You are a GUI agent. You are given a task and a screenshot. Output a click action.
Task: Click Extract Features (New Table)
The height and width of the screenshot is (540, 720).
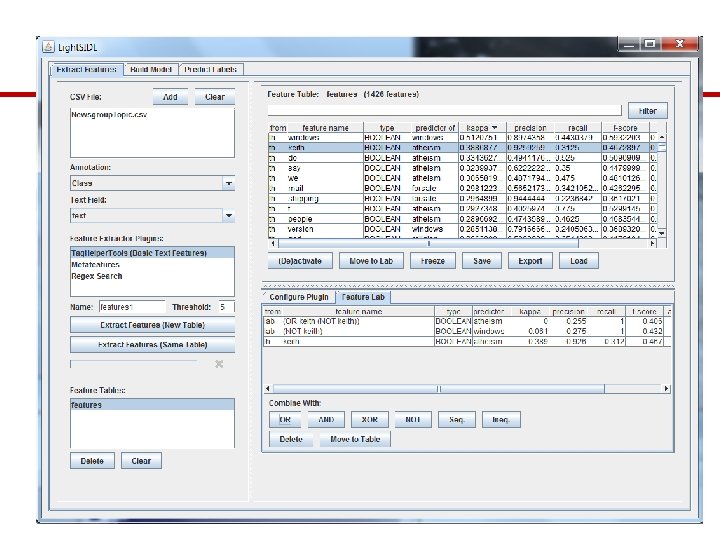(x=152, y=325)
